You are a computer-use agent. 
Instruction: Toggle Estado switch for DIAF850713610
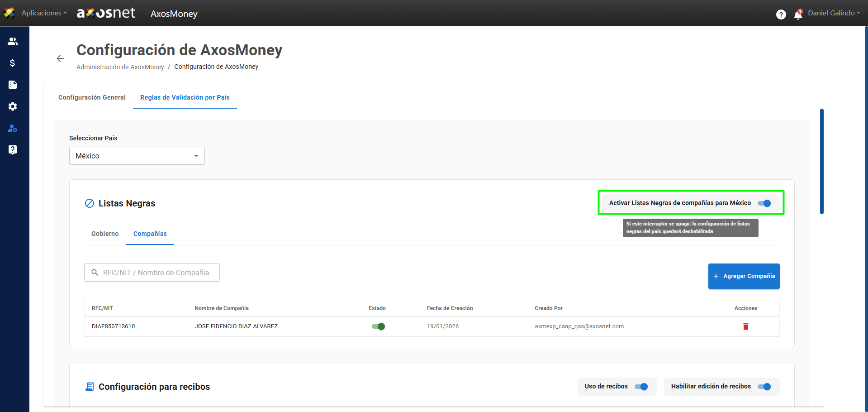(x=378, y=326)
